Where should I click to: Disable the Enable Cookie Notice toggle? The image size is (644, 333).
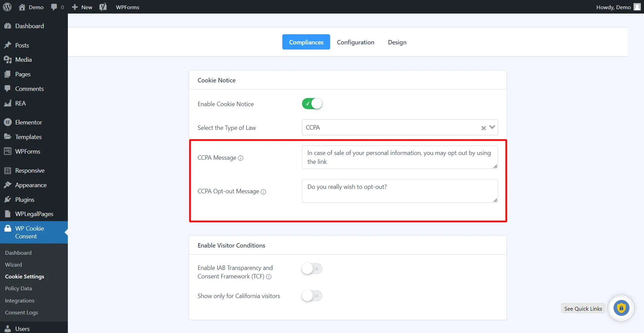click(312, 104)
